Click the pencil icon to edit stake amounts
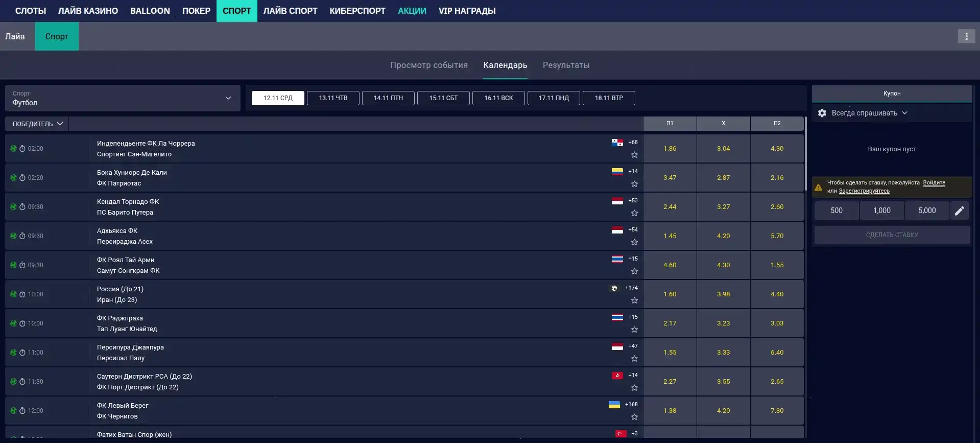Viewport: 980px width, 443px height. pyautogui.click(x=959, y=211)
